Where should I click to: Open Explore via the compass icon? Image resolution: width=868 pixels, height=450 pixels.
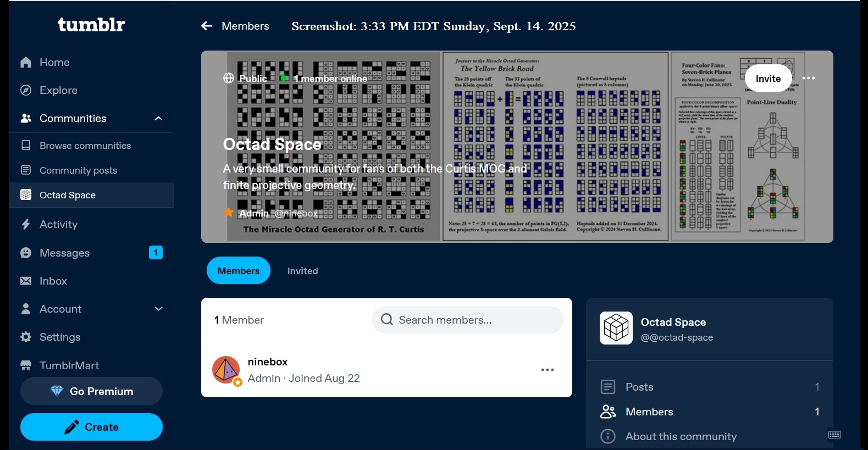click(26, 91)
